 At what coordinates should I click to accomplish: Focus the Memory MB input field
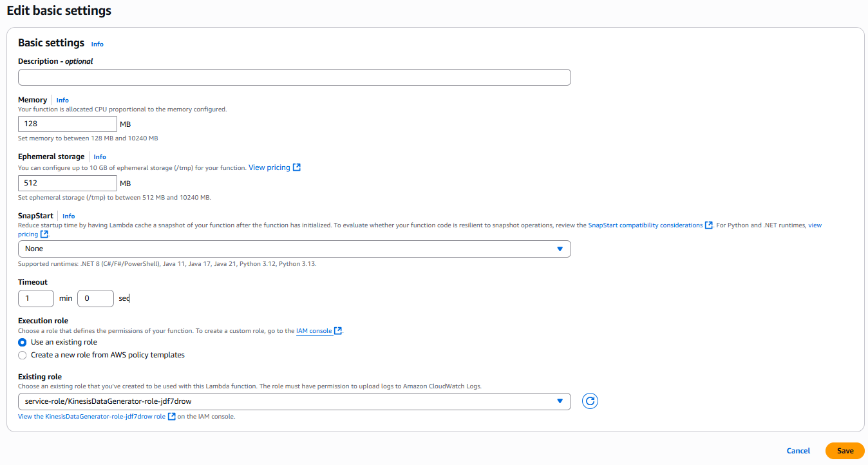pyautogui.click(x=68, y=124)
